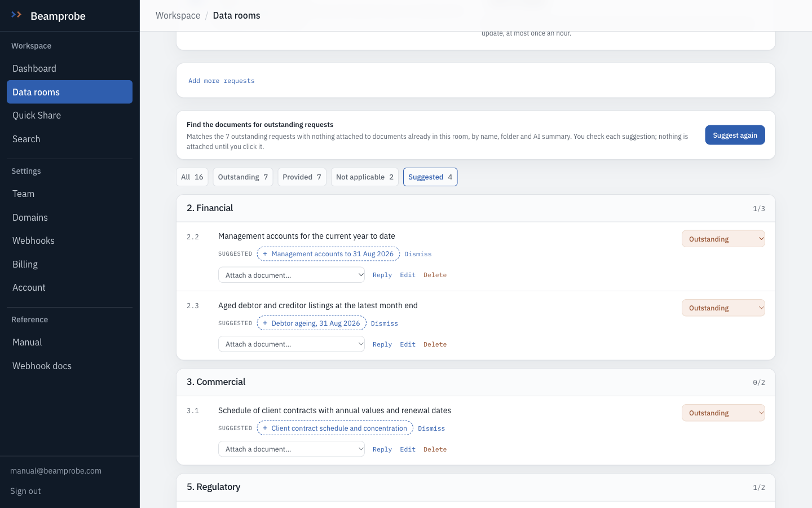Reply to request 2.2

click(x=382, y=275)
